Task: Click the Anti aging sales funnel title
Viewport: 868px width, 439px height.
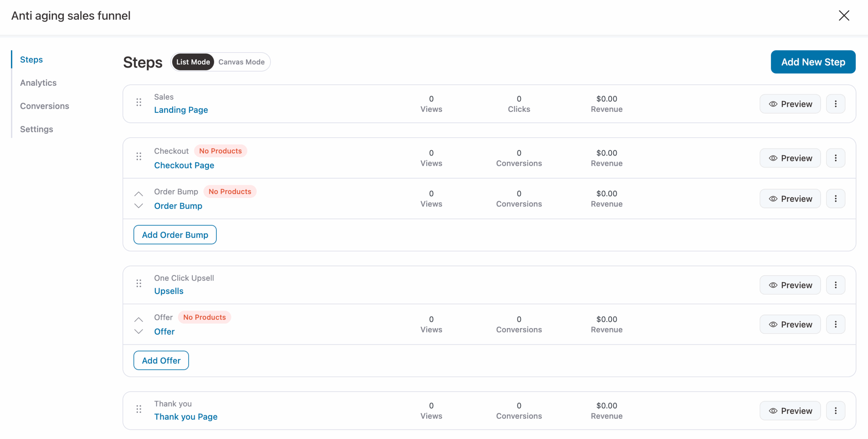Action: pos(71,16)
